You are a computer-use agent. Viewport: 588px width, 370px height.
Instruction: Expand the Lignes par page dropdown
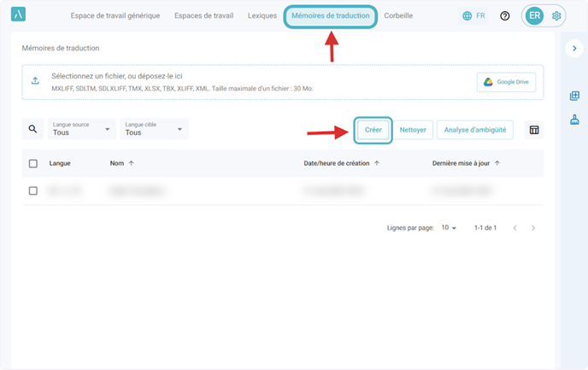450,228
